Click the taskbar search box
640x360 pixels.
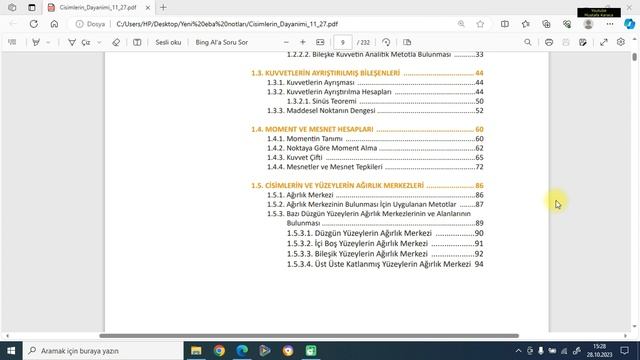click(x=103, y=351)
